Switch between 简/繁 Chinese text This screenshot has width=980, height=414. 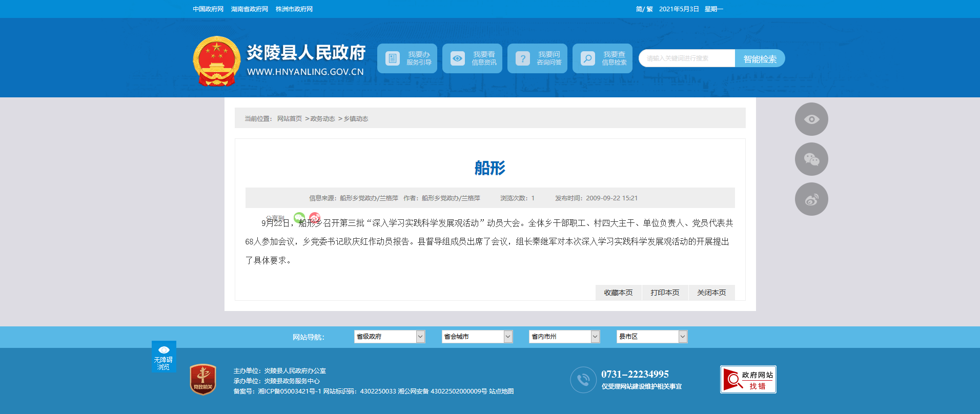pyautogui.click(x=644, y=9)
